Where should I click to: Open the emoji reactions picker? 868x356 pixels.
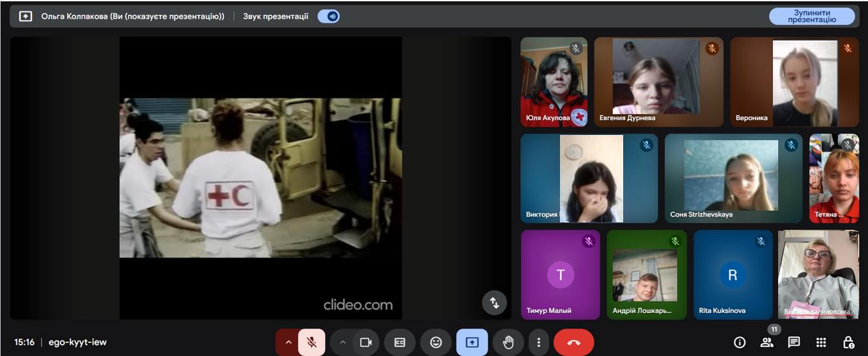436,342
